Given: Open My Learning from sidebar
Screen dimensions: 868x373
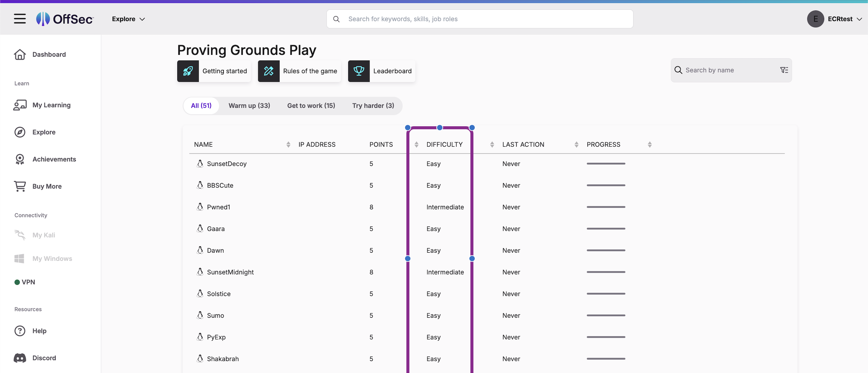Looking at the screenshot, I should pos(52,105).
